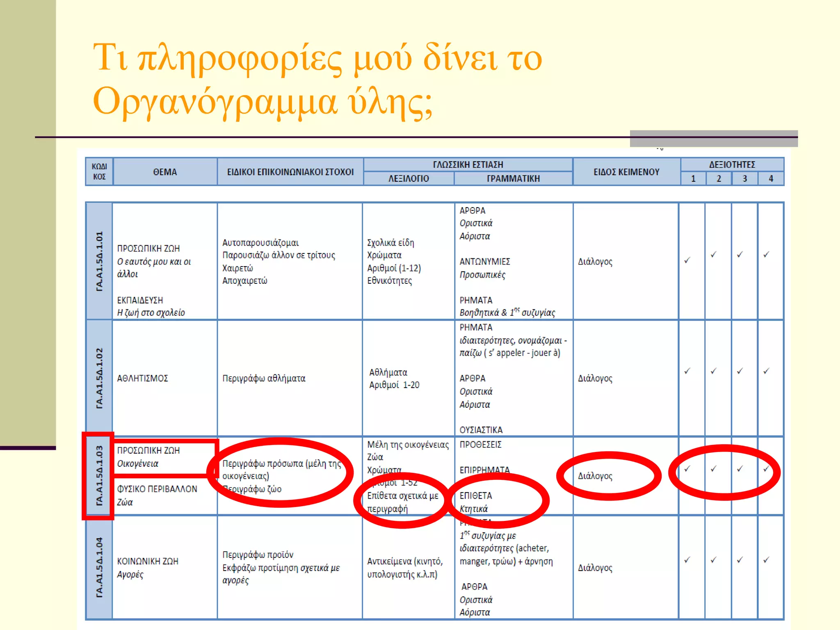Select skill column header '3'
Image resolution: width=840 pixels, height=630 pixels.
pyautogui.click(x=745, y=178)
